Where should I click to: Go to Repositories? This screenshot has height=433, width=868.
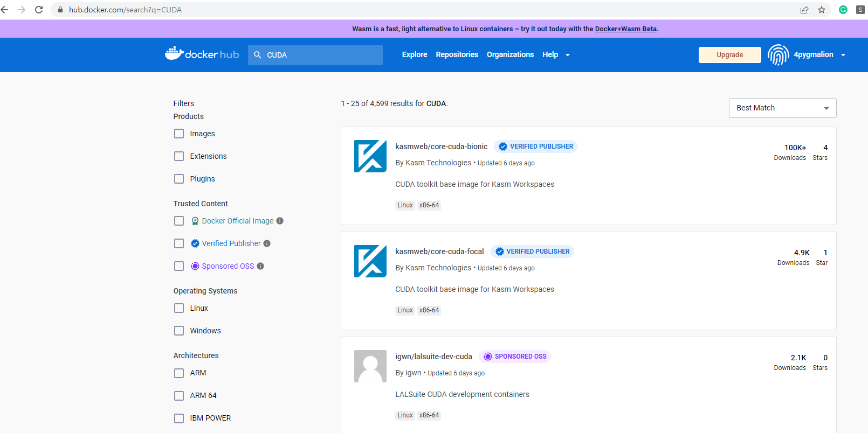click(457, 54)
